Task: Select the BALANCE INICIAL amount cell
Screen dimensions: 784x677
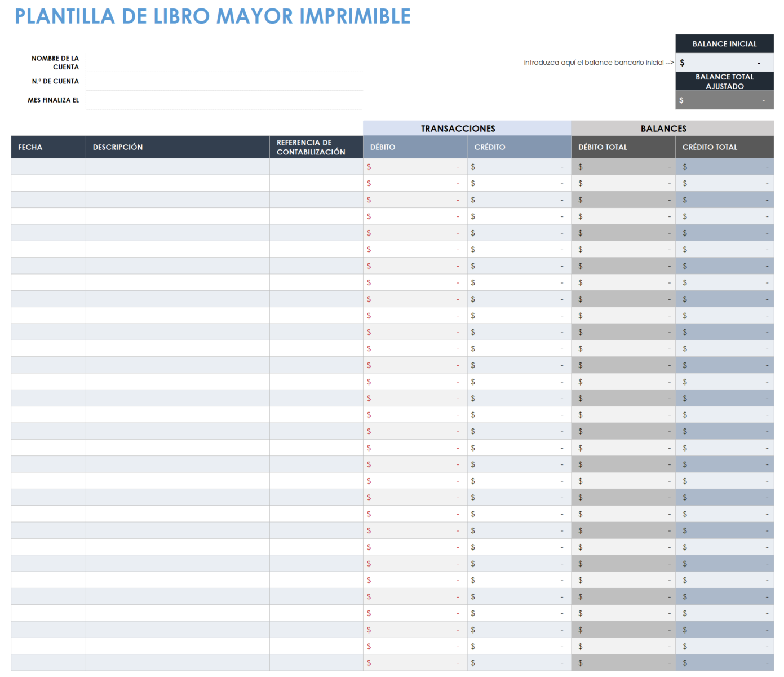Action: (x=724, y=63)
